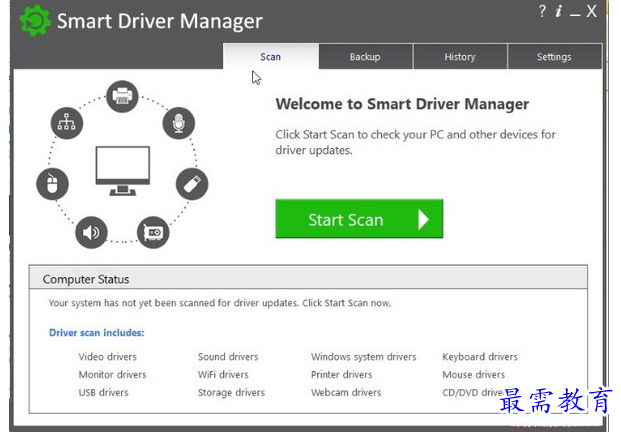
Task: Click the network topology icon
Action: [66, 123]
